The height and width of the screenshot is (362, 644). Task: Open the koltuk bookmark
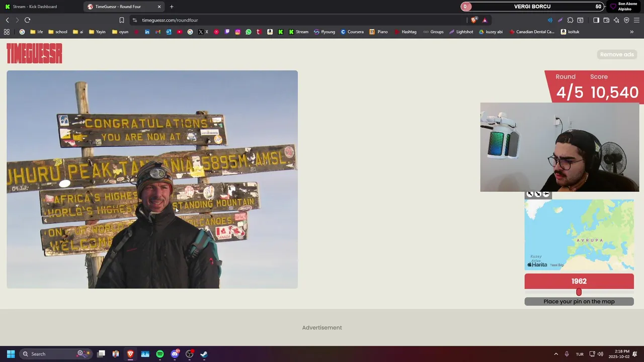coord(570,32)
